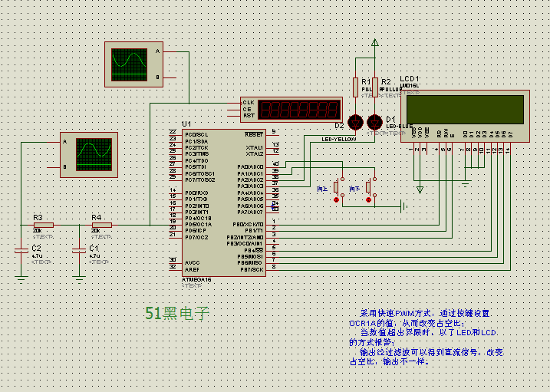Image resolution: width=550 pixels, height=392 pixels.
Task: Click channel A terminal of left oscilloscope
Action: [64, 142]
